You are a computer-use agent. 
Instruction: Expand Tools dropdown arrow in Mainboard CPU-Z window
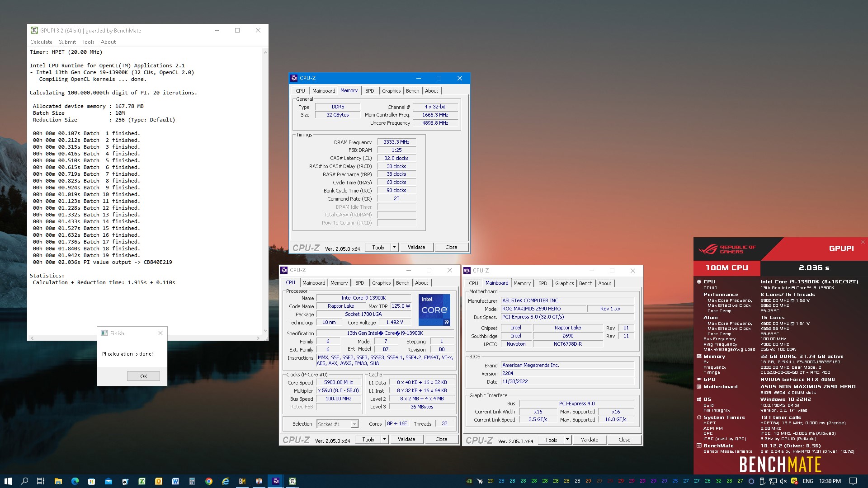[567, 440]
